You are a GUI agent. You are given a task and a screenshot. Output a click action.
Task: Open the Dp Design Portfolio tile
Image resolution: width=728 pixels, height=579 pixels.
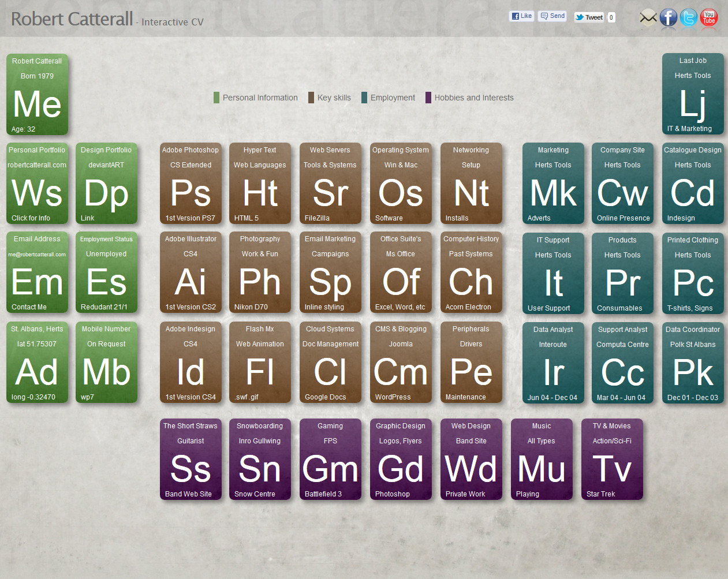(106, 184)
